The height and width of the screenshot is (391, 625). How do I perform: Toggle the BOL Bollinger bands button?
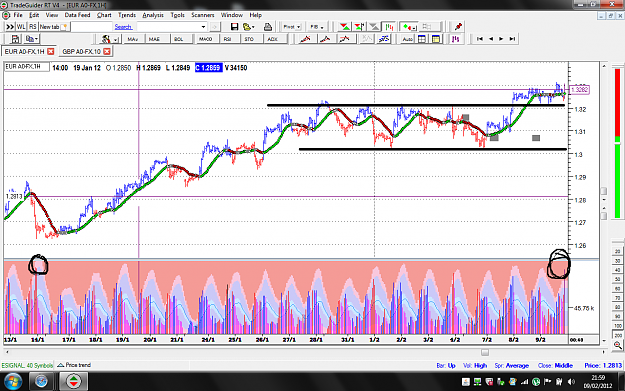179,39
